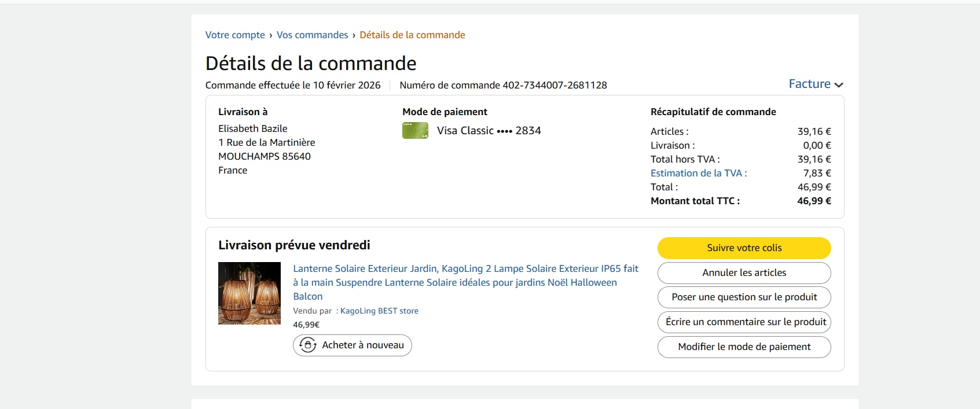Click Écrire un commentaire sur le produit
The height and width of the screenshot is (409, 980).
(x=744, y=322)
